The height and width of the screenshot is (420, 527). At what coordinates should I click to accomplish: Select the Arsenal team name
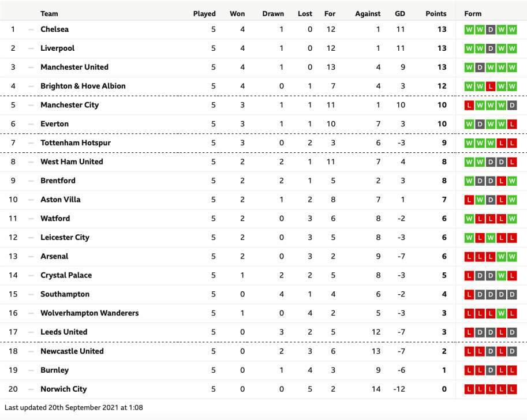54,257
